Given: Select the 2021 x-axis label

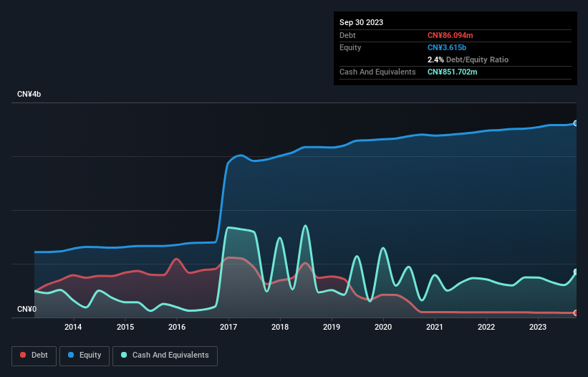Looking at the screenshot, I should [x=435, y=327].
